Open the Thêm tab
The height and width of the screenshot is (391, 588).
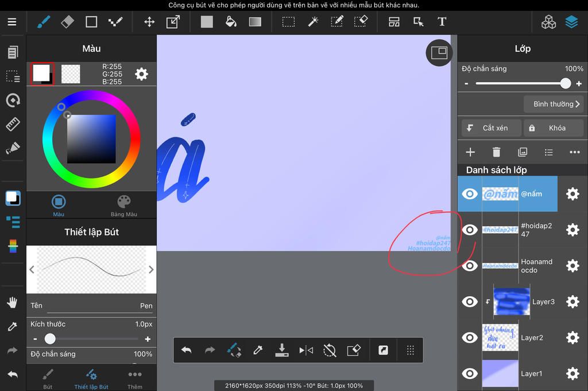(134, 378)
